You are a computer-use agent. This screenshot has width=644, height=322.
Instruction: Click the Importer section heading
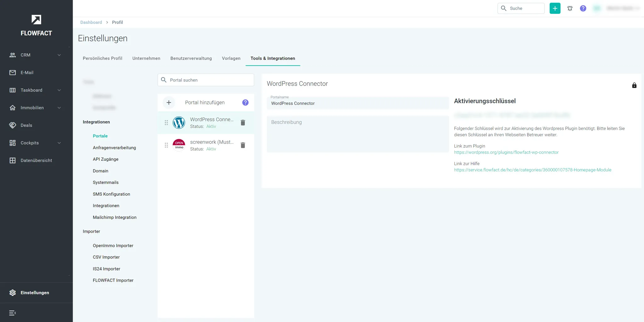tap(92, 231)
